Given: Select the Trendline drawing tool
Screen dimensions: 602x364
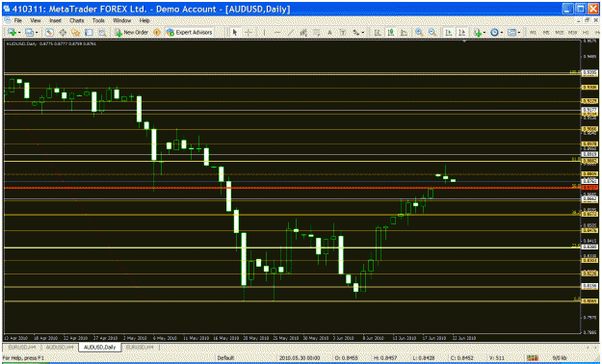Looking at the screenshot, I should pos(291,33).
